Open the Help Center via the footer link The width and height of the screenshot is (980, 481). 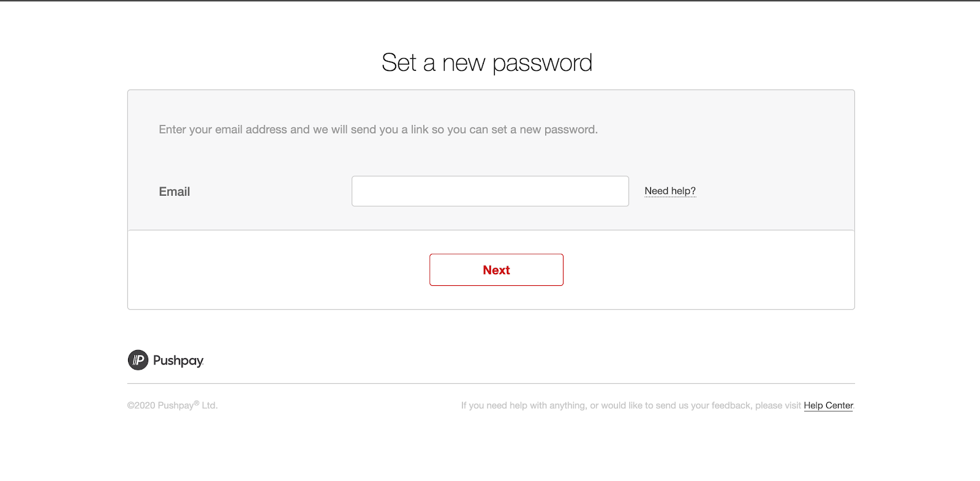828,405
